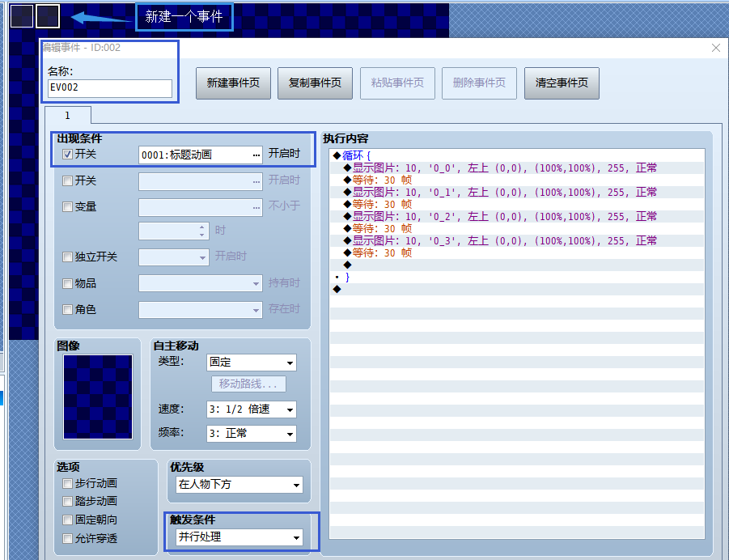
Task: Select the 等待 30 帧 line after '0_0'
Action: [517, 180]
